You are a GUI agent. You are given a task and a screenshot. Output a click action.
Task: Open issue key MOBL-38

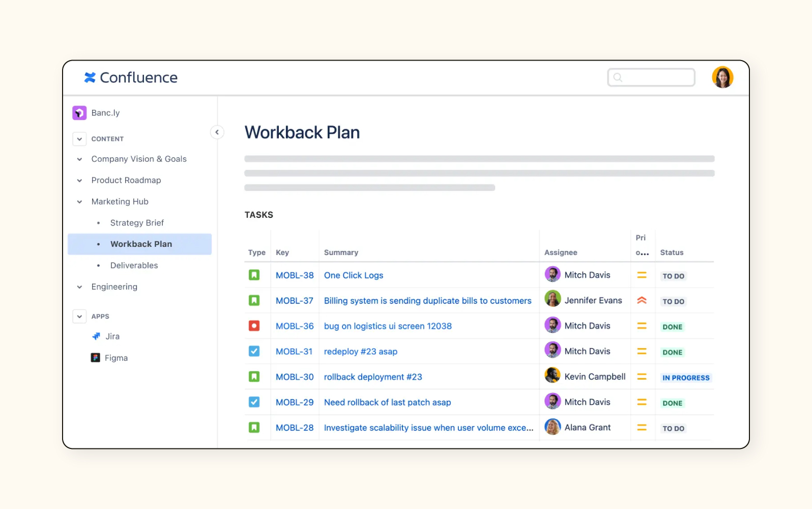point(295,275)
